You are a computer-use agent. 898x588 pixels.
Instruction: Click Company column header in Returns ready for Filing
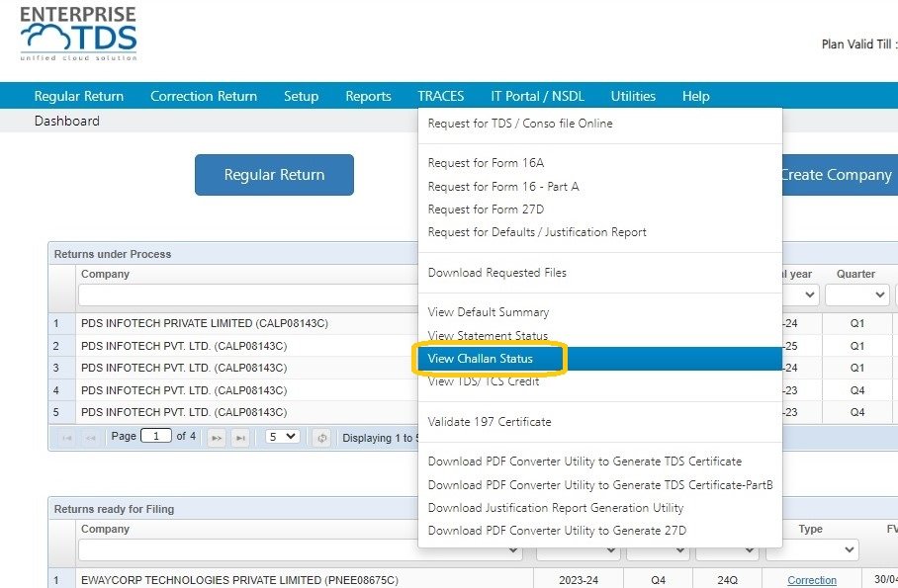click(106, 529)
